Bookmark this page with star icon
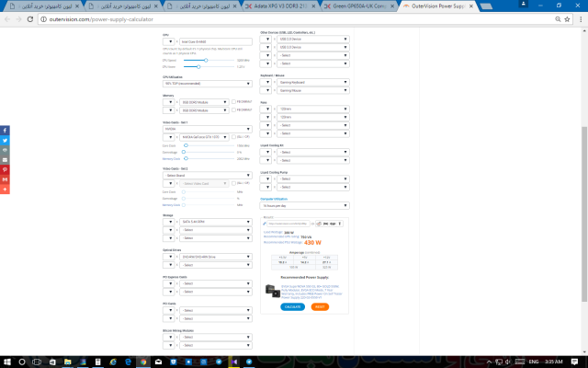The height and width of the screenshot is (368, 588). click(x=567, y=19)
